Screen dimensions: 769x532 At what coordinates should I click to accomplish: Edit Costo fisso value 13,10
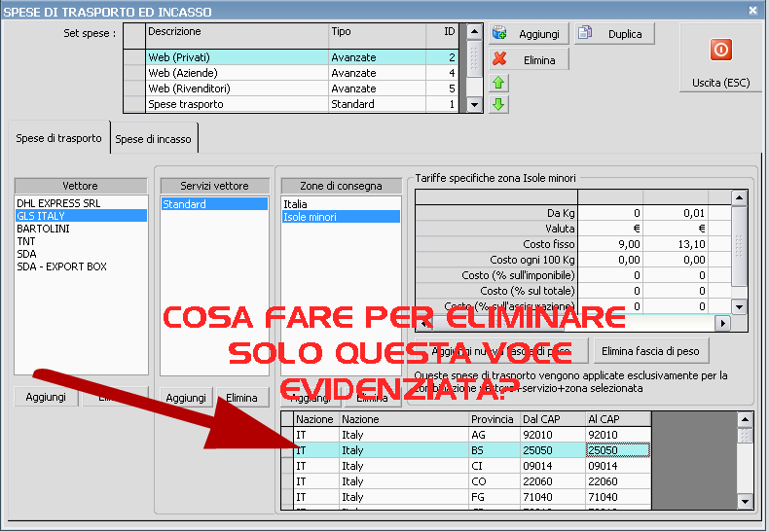(x=676, y=244)
